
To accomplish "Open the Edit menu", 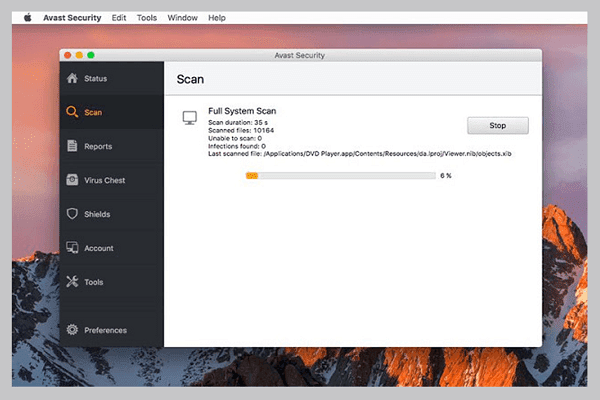I will pyautogui.click(x=119, y=18).
